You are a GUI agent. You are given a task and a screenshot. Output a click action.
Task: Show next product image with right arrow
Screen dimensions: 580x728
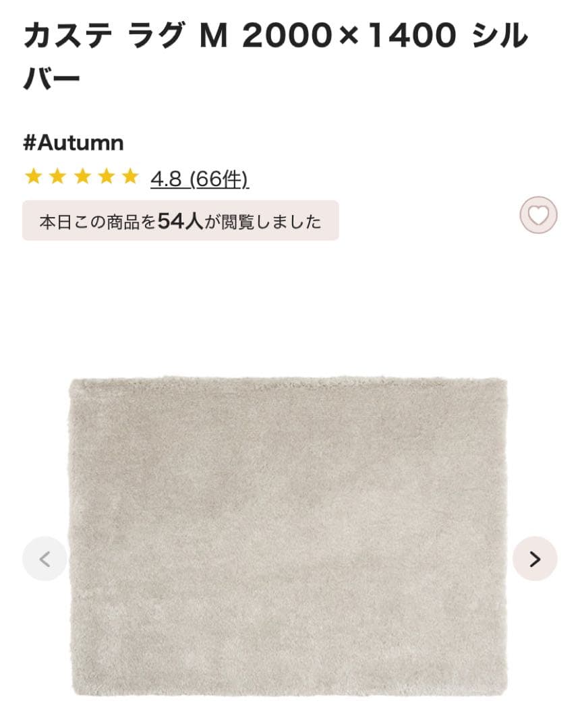point(535,559)
